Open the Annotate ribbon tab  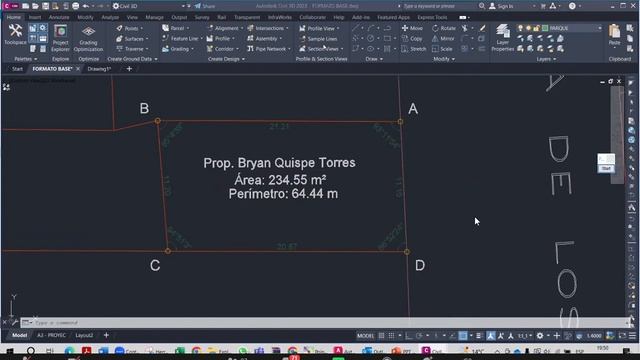click(59, 17)
